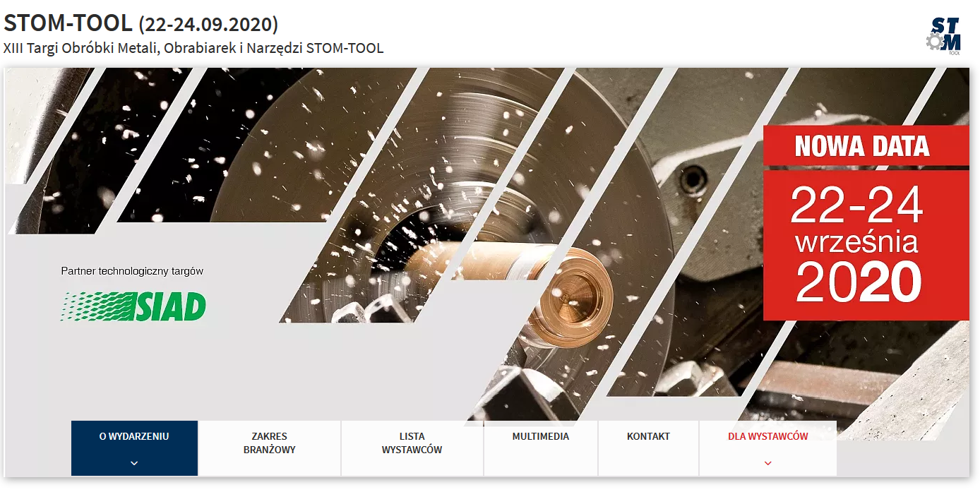980x492 pixels.
Task: Click the 22-24 date numbers in red box
Action: [x=856, y=205]
